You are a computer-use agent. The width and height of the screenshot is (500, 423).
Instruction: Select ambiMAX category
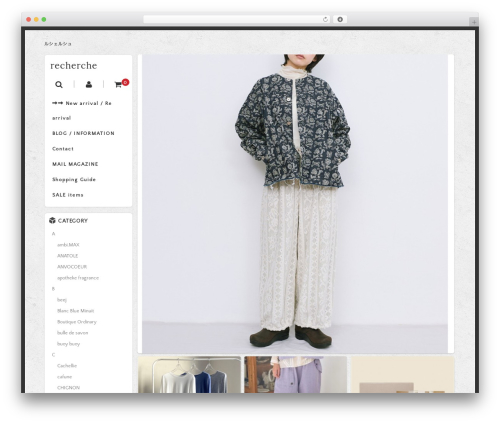[x=68, y=245]
